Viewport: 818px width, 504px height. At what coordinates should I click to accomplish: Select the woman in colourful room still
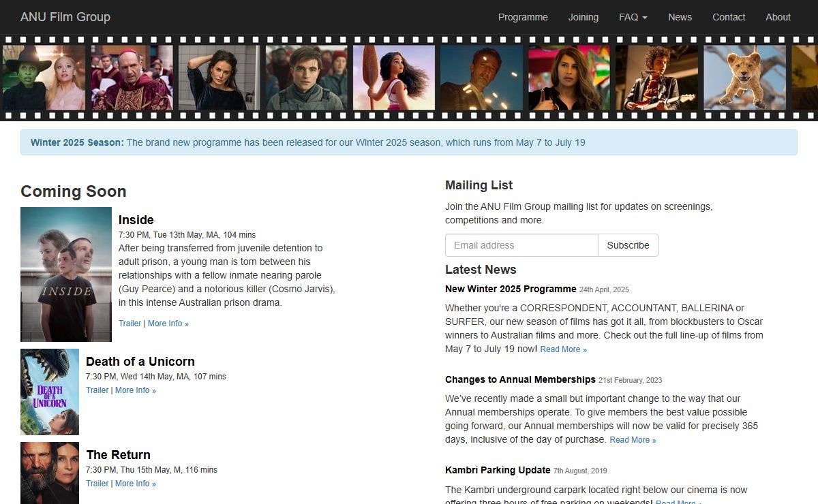(x=569, y=78)
